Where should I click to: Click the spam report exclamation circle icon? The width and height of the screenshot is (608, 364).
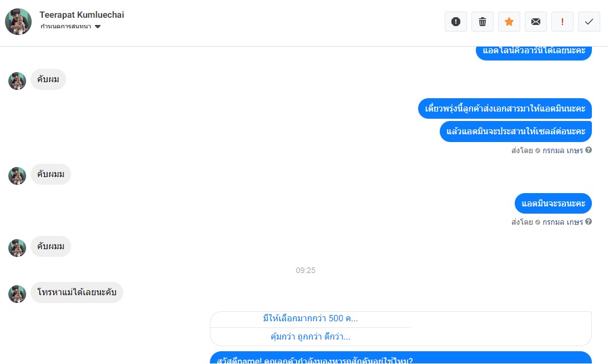click(456, 22)
